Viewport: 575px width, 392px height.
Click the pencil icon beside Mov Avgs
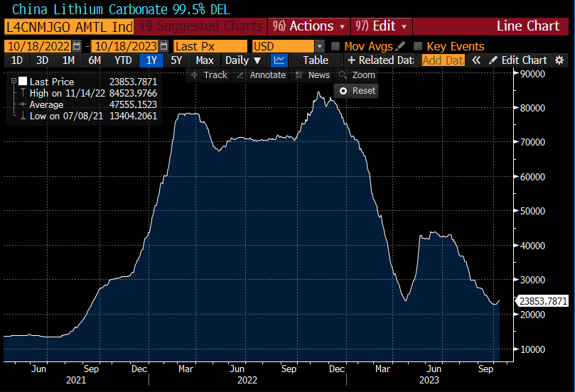pyautogui.click(x=401, y=46)
